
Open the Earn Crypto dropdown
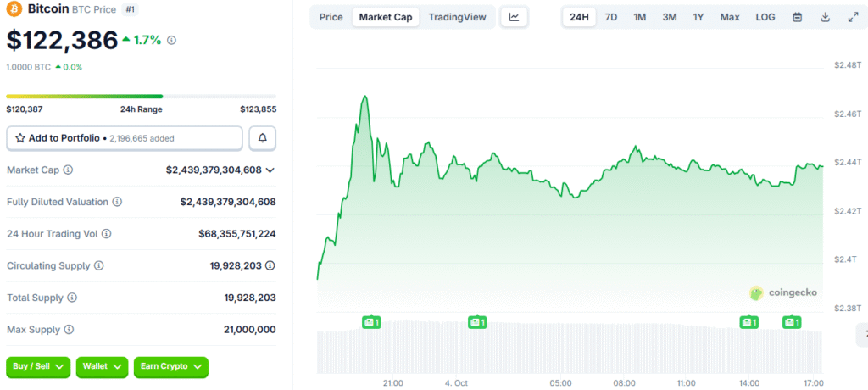coord(170,366)
